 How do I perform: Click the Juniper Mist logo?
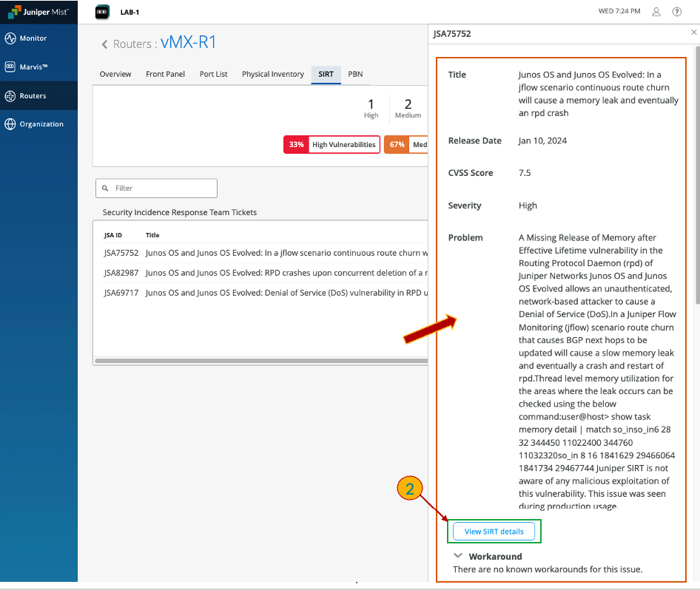(x=38, y=12)
